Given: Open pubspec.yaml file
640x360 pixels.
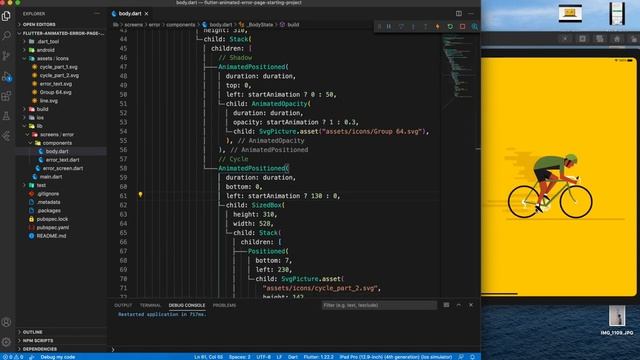Looking at the screenshot, I should (53, 227).
